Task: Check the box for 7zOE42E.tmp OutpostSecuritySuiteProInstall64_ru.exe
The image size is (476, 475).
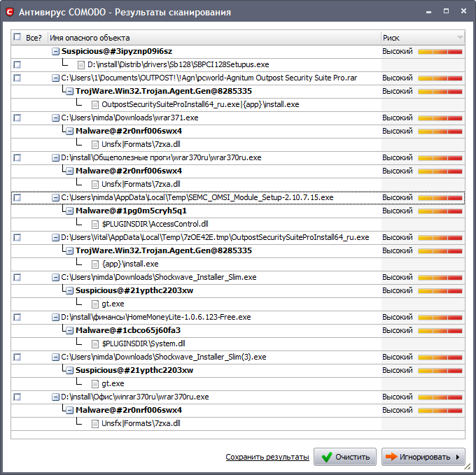Action: click(17, 238)
